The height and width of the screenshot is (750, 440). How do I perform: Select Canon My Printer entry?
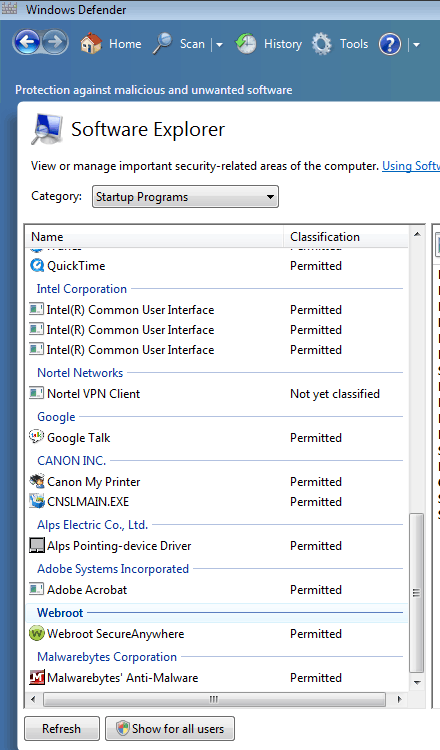coord(218,482)
